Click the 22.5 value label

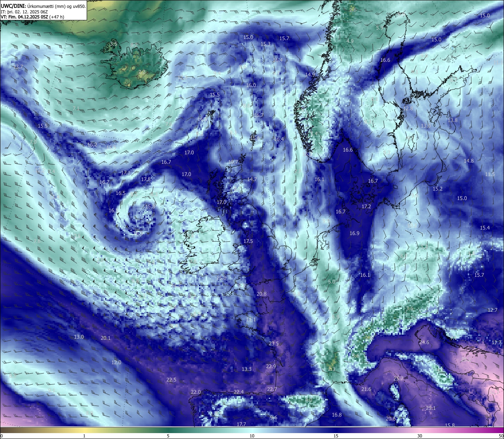pyautogui.click(x=171, y=380)
